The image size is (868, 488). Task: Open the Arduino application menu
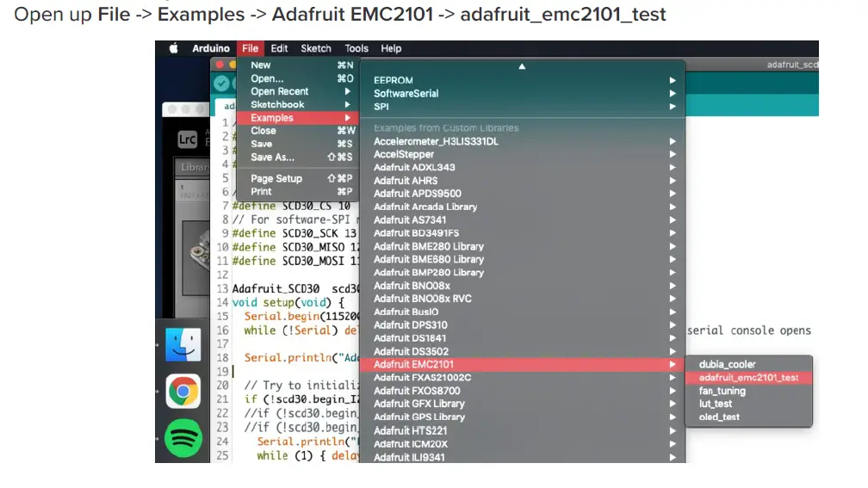tap(211, 49)
